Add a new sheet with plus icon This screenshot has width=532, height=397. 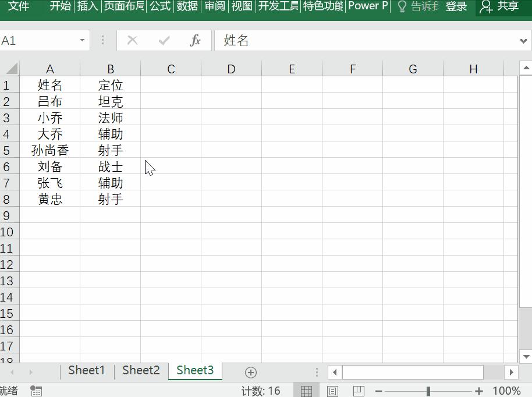point(251,372)
